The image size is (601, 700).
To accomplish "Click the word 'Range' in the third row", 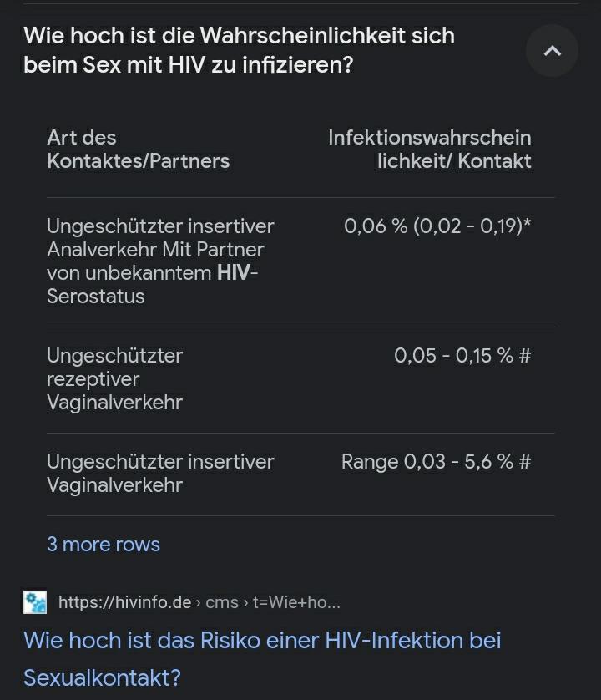I will click(x=370, y=462).
